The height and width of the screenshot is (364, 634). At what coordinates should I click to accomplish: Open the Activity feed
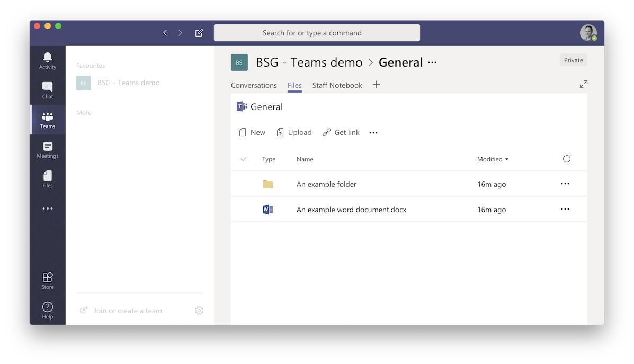(x=47, y=61)
